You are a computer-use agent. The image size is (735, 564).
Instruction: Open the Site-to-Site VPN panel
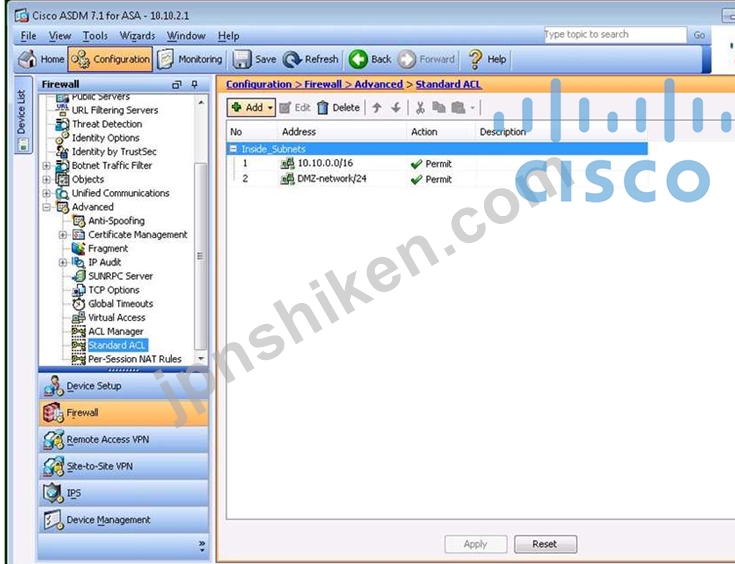tap(123, 466)
